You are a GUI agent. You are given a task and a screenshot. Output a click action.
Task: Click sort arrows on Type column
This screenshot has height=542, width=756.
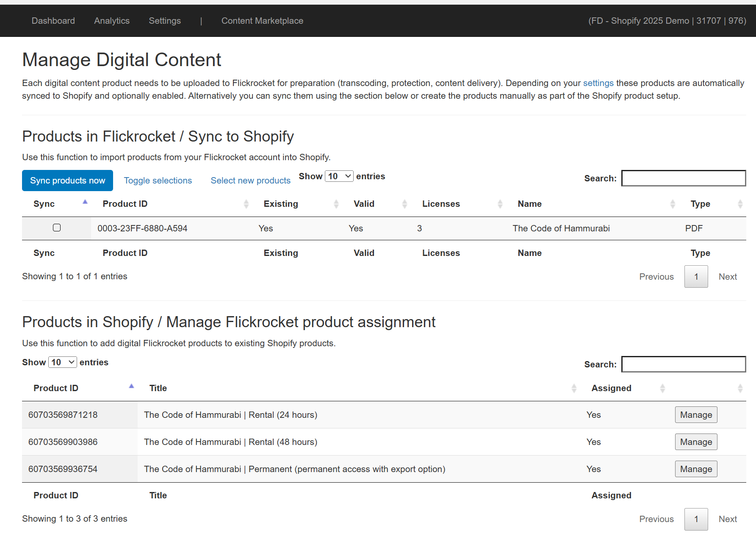pos(740,204)
